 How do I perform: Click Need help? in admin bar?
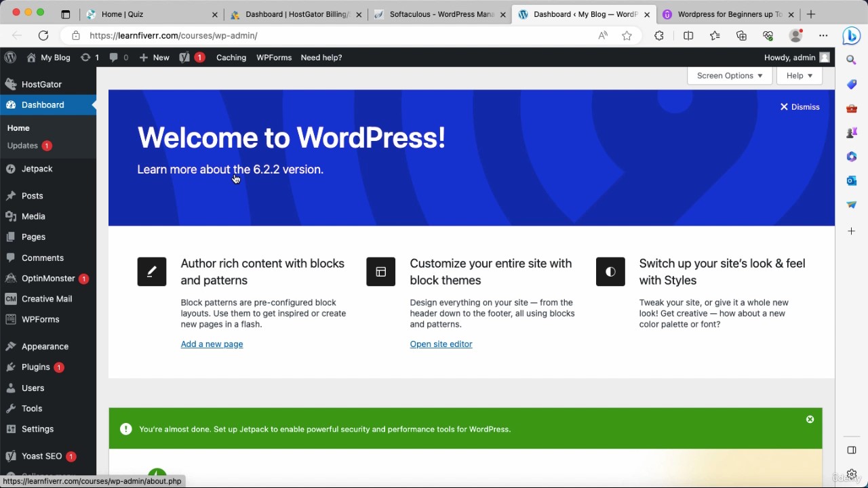(321, 58)
